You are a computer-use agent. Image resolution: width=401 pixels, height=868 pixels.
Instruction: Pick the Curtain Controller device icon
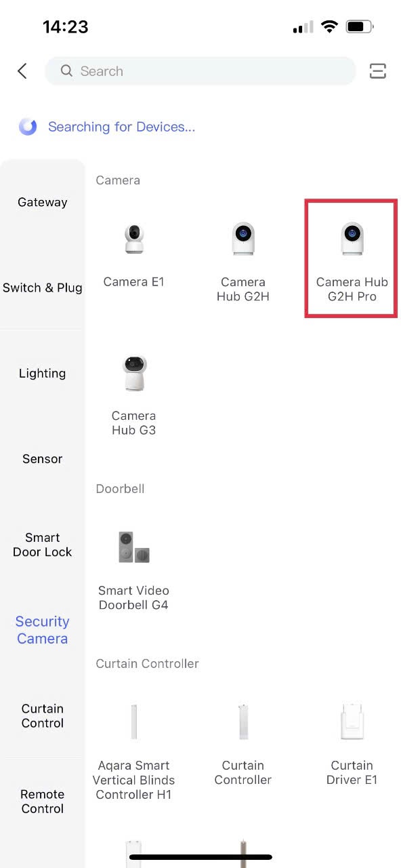pos(244,721)
